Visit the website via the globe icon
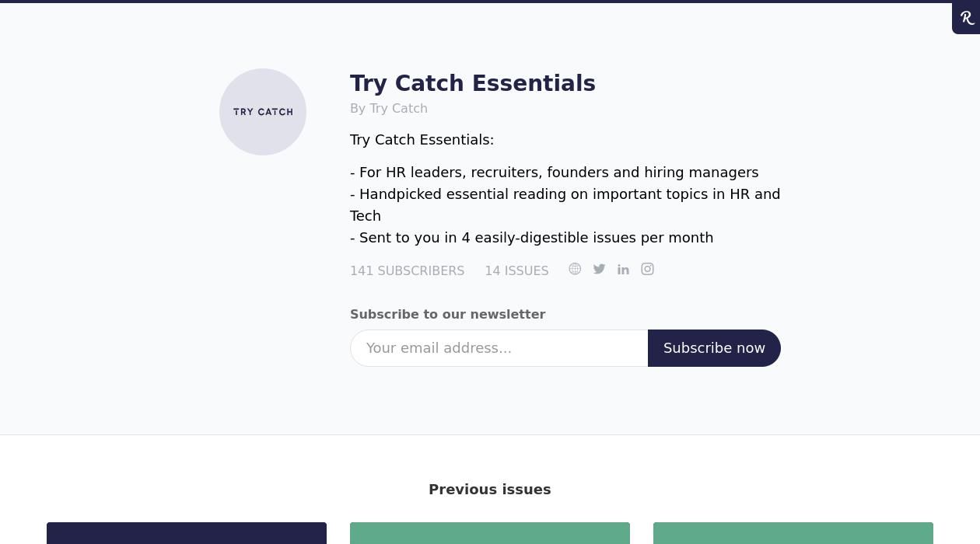This screenshot has height=544, width=980. (x=575, y=269)
